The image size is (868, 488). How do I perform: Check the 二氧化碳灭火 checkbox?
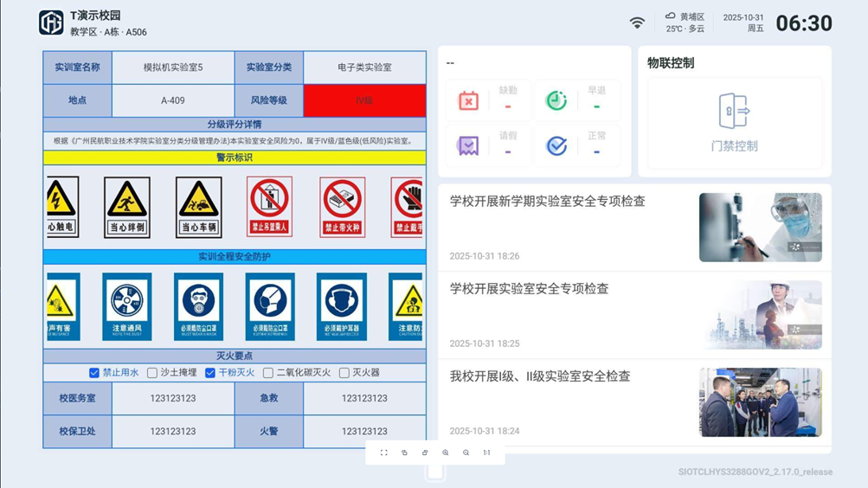click(x=268, y=373)
